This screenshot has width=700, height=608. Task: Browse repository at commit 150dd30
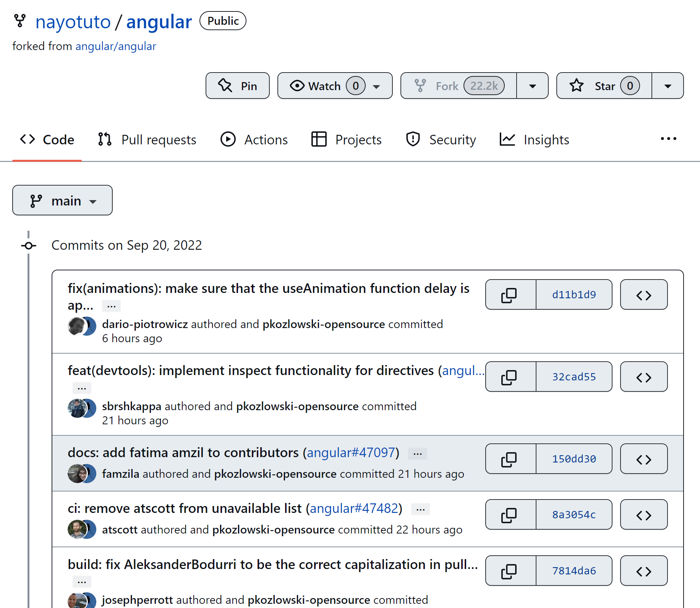(x=644, y=459)
